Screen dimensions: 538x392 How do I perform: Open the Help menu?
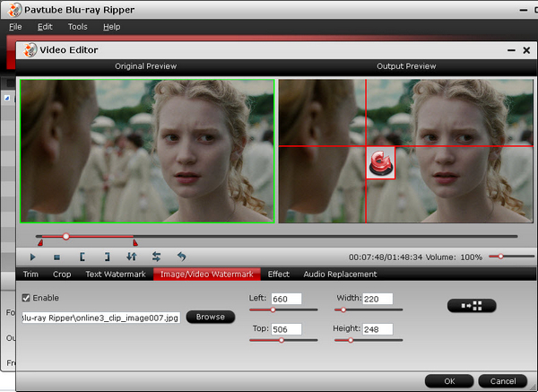click(112, 27)
